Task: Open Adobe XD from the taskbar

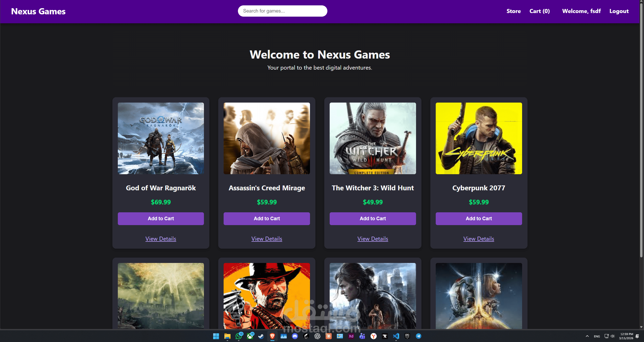Action: click(x=351, y=336)
